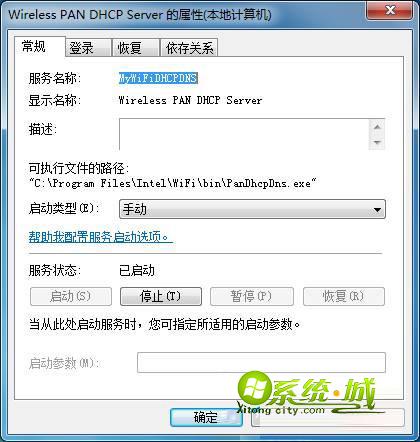Click the description box scroll-up arrow
This screenshot has height=442, width=420.
377,127
